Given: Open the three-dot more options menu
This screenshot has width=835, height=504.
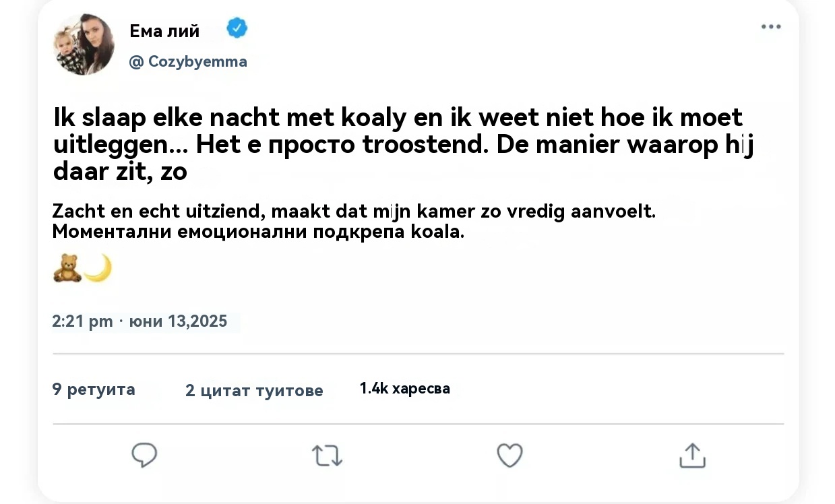Looking at the screenshot, I should click(x=770, y=27).
